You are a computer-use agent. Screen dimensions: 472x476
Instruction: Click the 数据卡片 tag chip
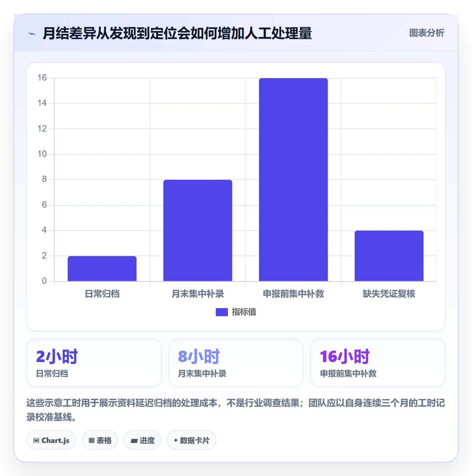[191, 440]
